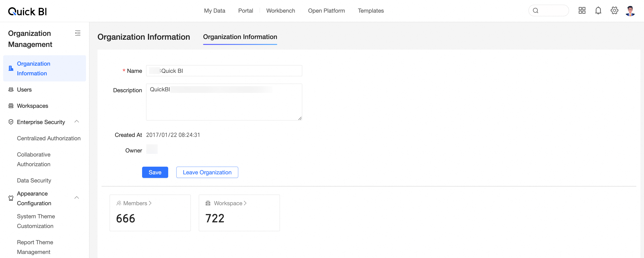
Task: Go to Portal
Action: coord(245,11)
